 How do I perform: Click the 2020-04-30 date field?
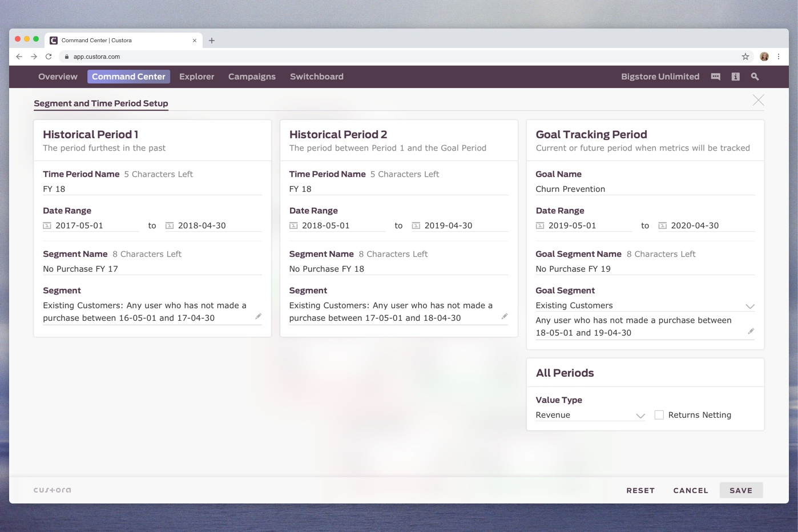(707, 225)
